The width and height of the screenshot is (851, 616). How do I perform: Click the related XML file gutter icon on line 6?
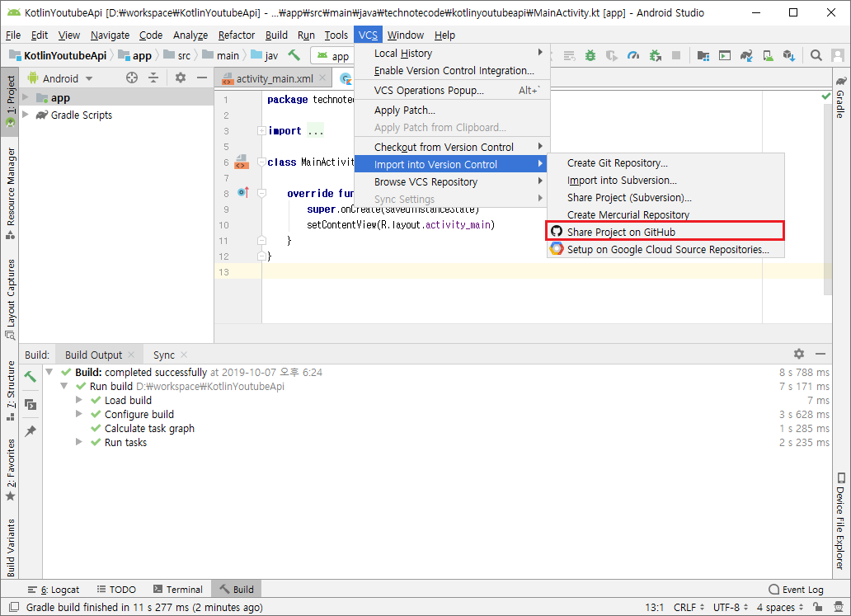coord(242,162)
